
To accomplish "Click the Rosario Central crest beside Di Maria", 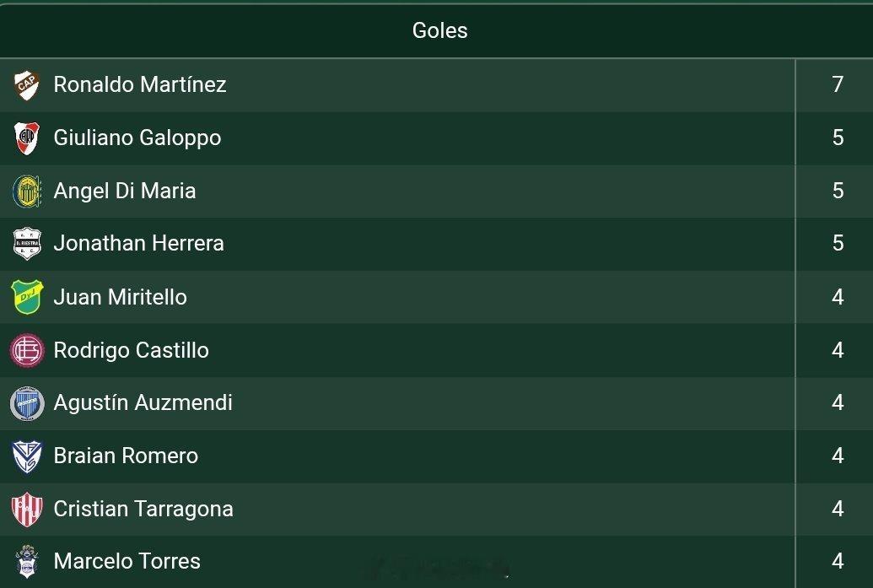I will click(26, 192).
